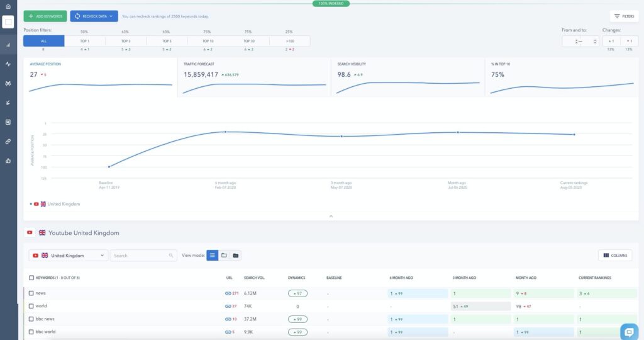The height and width of the screenshot is (340, 644).
Task: Click the white project square in sidebar
Action: point(8,22)
